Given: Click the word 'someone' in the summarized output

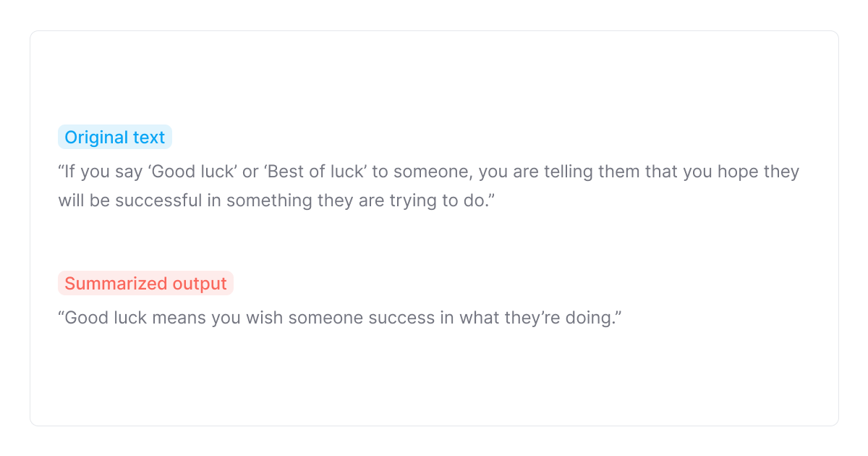Looking at the screenshot, I should click(x=325, y=318).
